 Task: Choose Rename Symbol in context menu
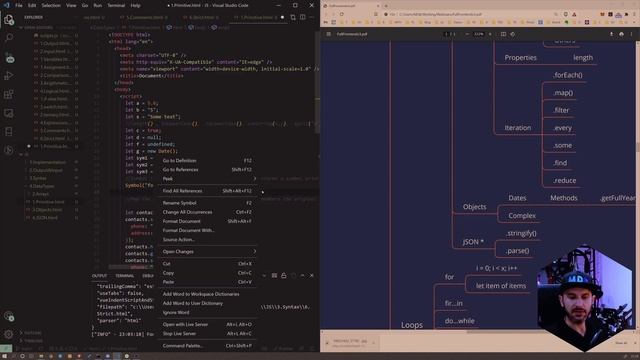[x=207, y=203]
